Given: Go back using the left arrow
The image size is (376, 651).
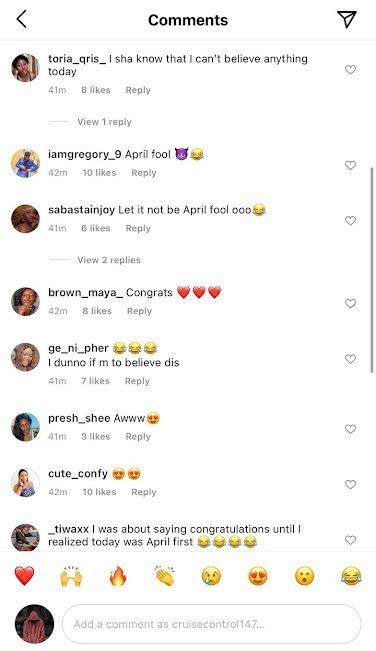Looking at the screenshot, I should (x=22, y=20).
